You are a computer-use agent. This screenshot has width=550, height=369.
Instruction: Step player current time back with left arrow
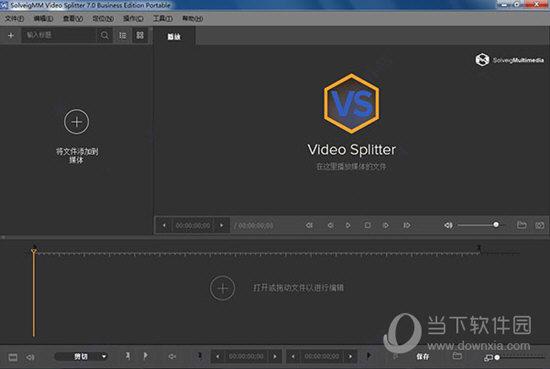pyautogui.click(x=164, y=225)
